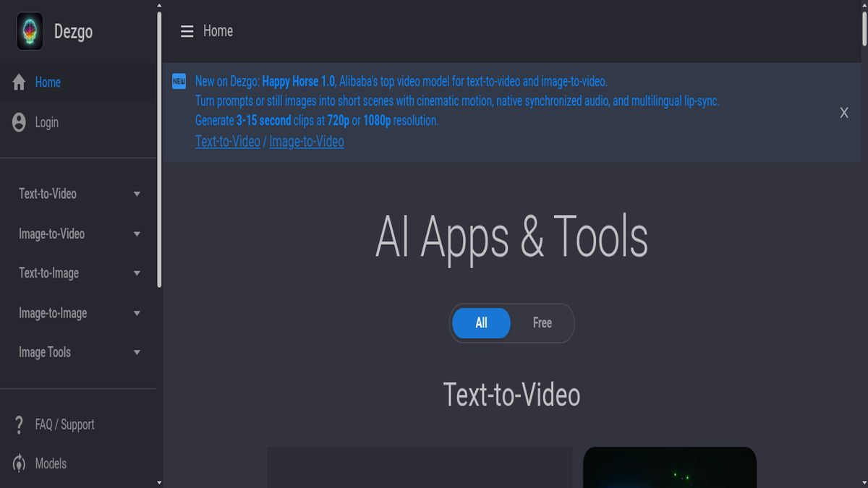
Task: Open FAQ / Support in sidebar
Action: (78, 424)
